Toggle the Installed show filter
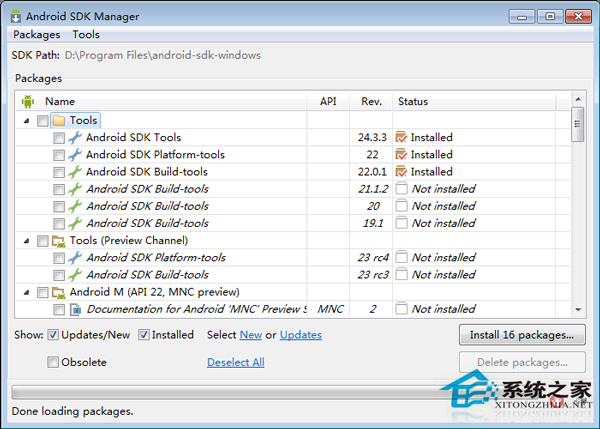Image resolution: width=600 pixels, height=429 pixels. click(x=144, y=335)
